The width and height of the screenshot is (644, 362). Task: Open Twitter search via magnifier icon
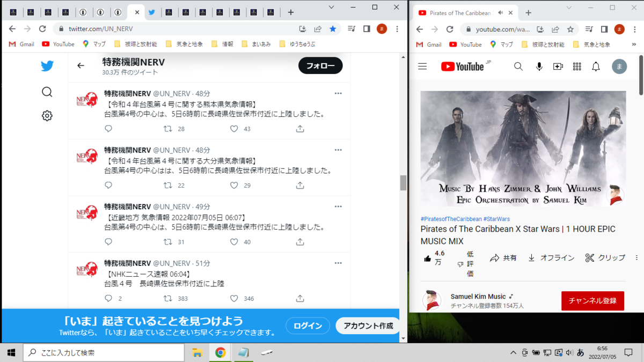click(x=47, y=92)
